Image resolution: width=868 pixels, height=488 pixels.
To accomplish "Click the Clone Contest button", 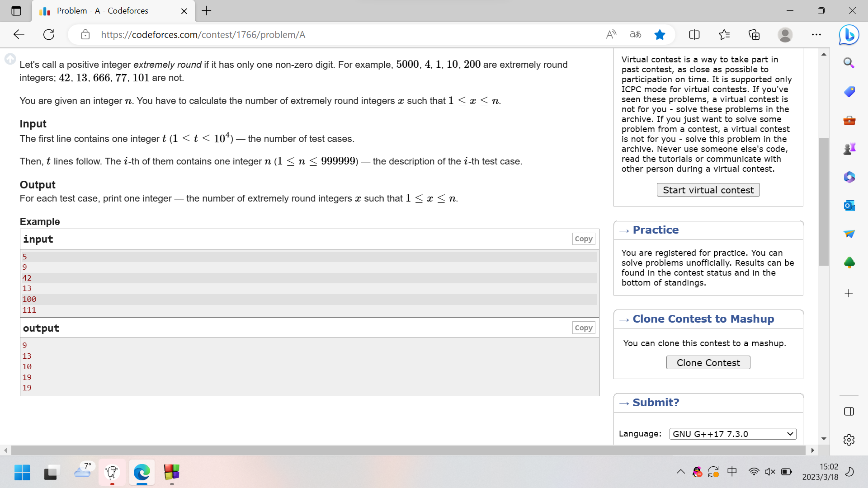I will point(708,362).
